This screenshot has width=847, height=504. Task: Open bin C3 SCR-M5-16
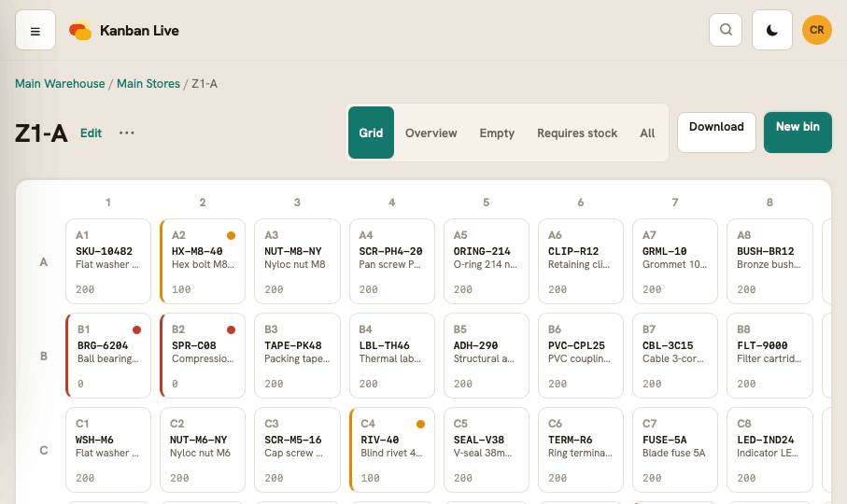click(x=297, y=450)
